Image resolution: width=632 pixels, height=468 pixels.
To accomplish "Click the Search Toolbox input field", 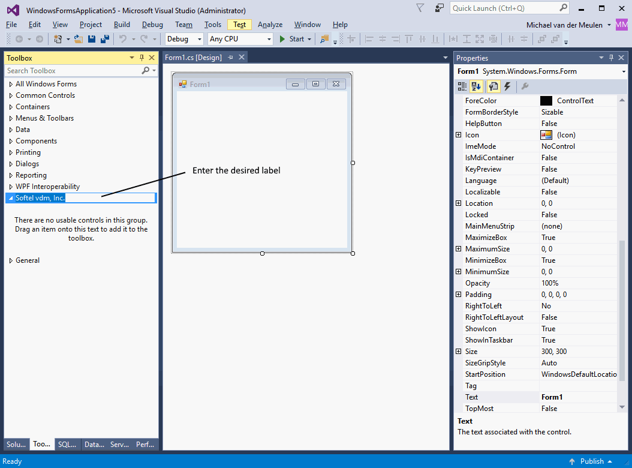I will coord(73,71).
